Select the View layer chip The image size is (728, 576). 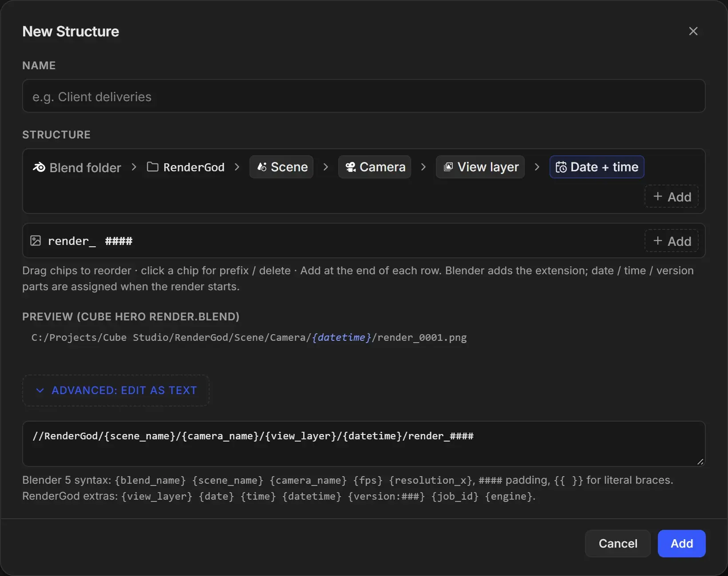tap(480, 167)
